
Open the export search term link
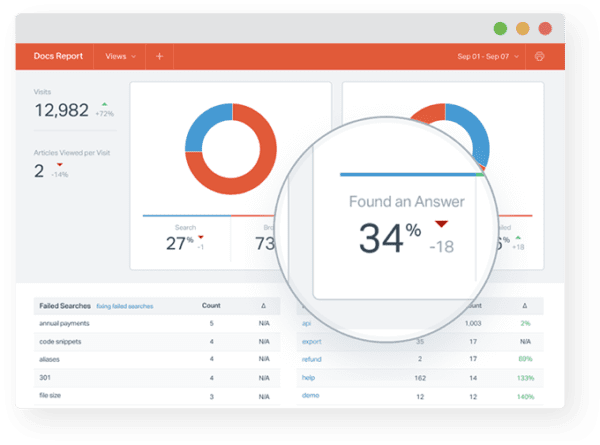[311, 341]
